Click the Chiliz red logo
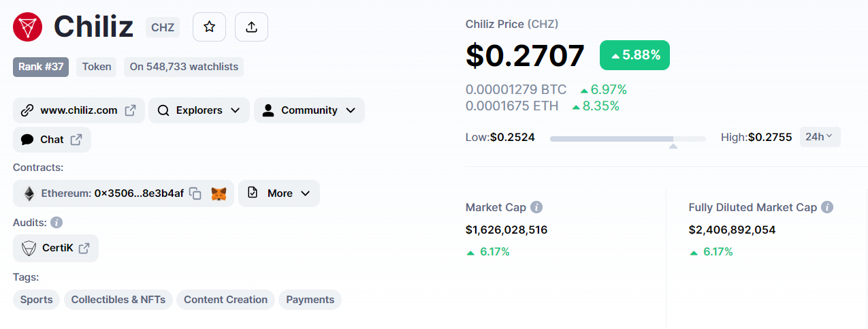Viewport: 868px width, 329px height. (28, 27)
